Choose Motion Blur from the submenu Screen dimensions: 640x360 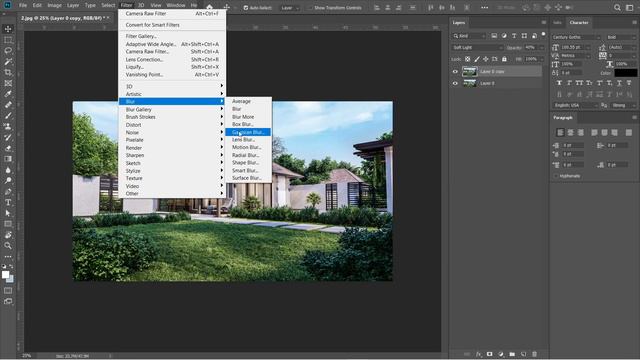tap(248, 147)
